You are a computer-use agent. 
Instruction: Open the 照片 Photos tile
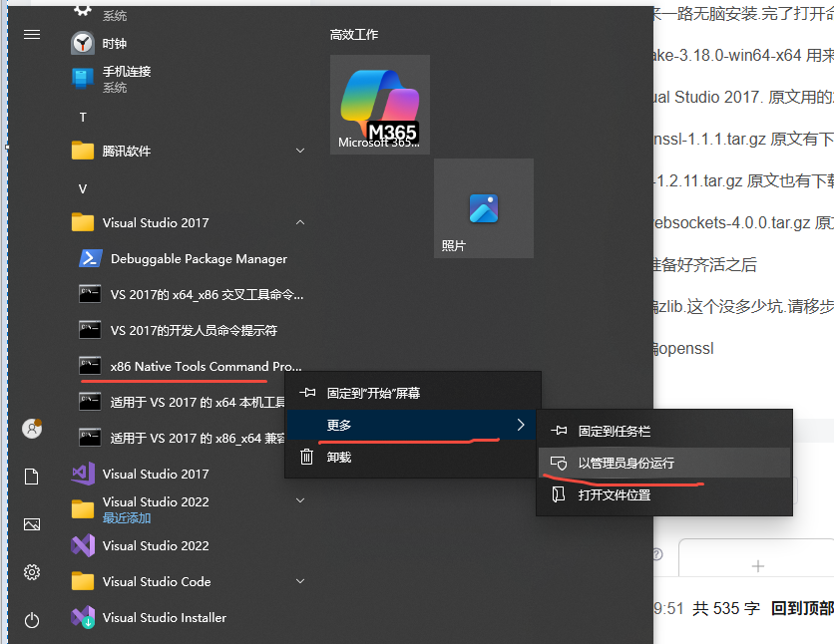point(484,208)
